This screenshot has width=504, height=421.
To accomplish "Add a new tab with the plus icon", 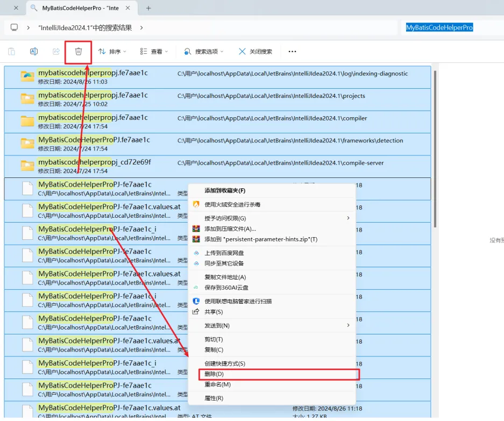I will (148, 8).
